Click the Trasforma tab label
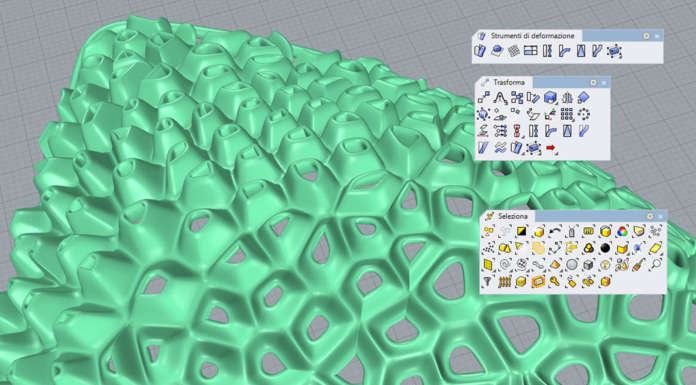Screen dimensions: 696x385 [x=509, y=83]
